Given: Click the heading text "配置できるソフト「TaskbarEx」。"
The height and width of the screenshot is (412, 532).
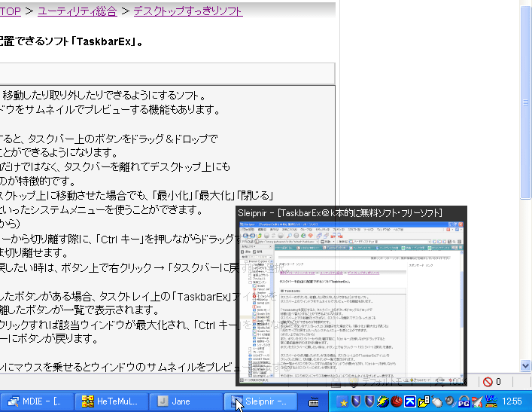Looking at the screenshot, I should [72, 41].
